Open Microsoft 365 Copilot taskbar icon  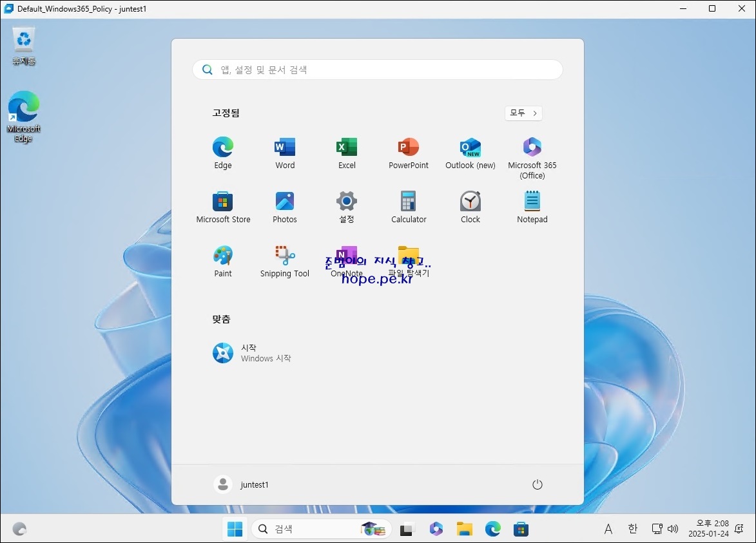point(436,529)
